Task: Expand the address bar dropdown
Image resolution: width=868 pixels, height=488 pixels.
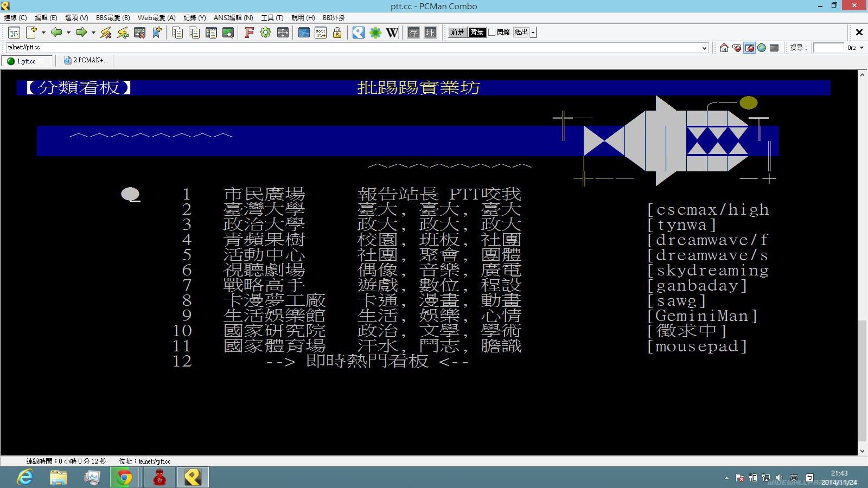Action: point(704,48)
